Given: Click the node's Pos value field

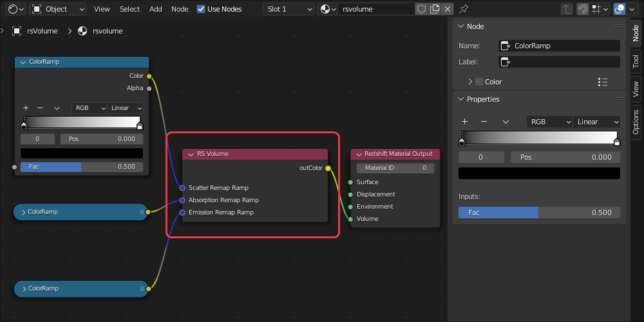Looking at the screenshot, I should point(102,139).
